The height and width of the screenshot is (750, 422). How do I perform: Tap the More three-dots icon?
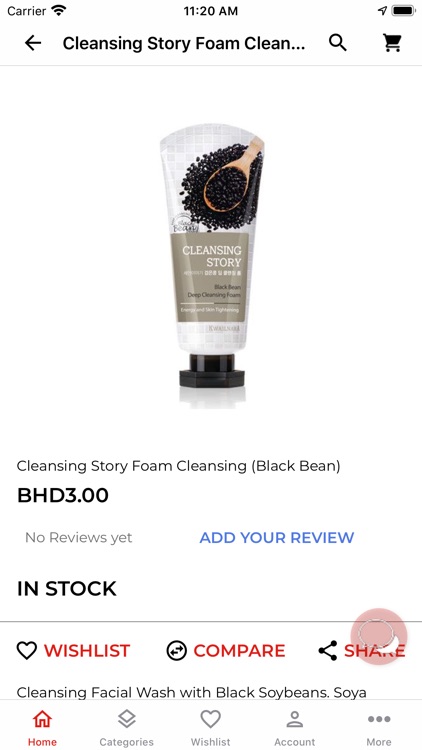point(379,719)
